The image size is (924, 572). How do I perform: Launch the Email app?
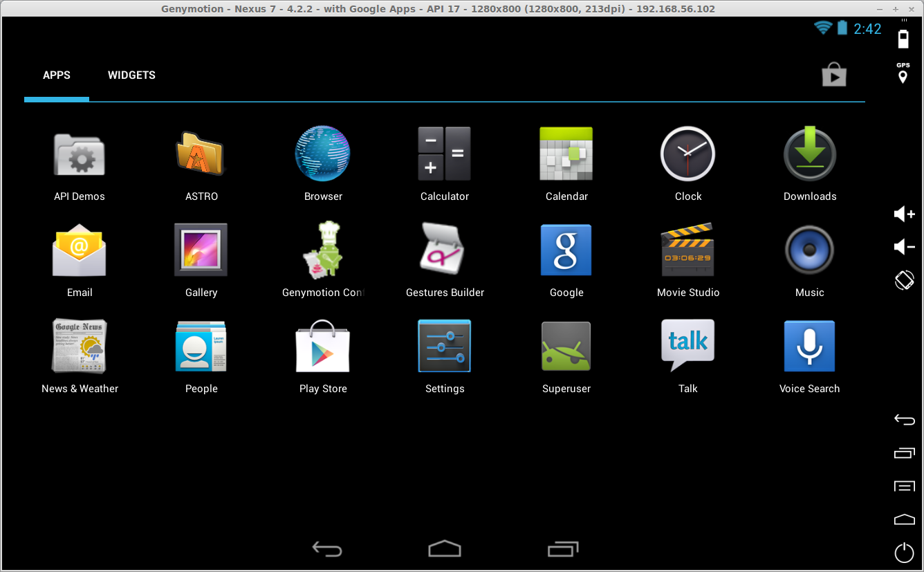pyautogui.click(x=80, y=250)
